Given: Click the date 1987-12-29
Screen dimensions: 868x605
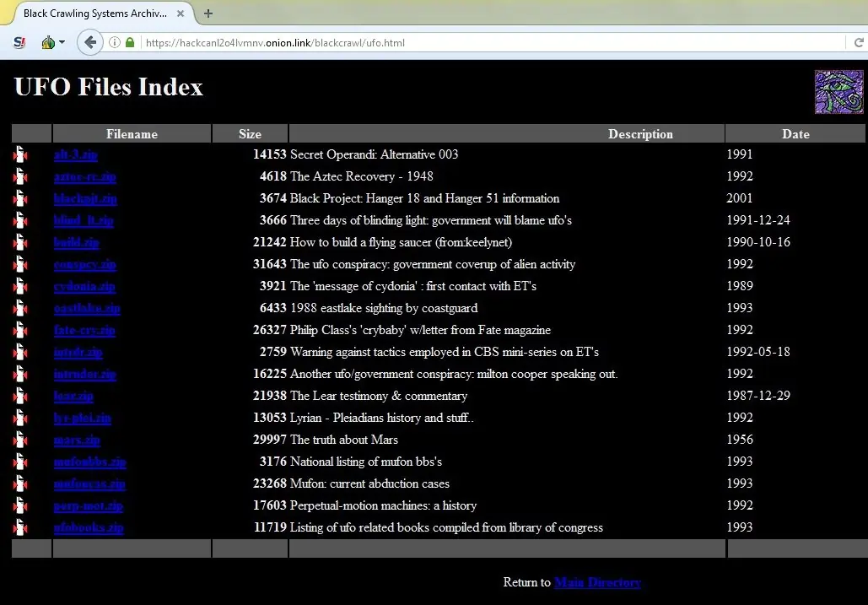Looking at the screenshot, I should (x=757, y=396).
